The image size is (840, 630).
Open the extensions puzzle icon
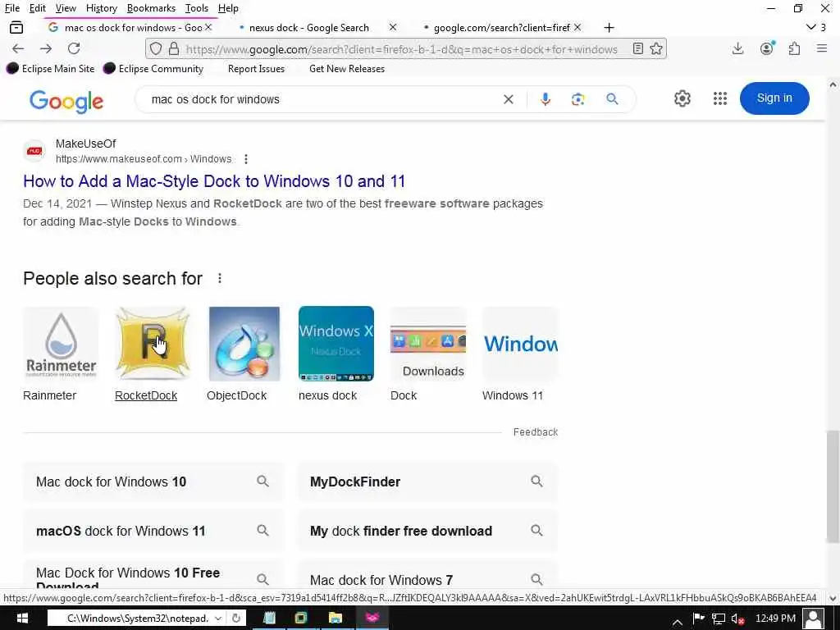(x=794, y=48)
